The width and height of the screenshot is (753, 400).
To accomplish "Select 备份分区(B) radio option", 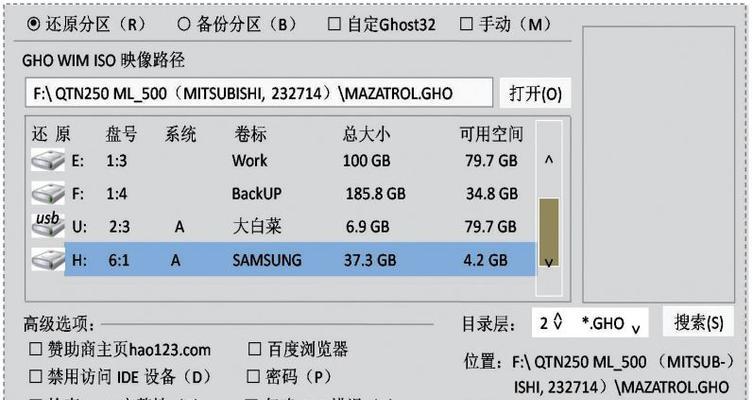I will tap(184, 24).
